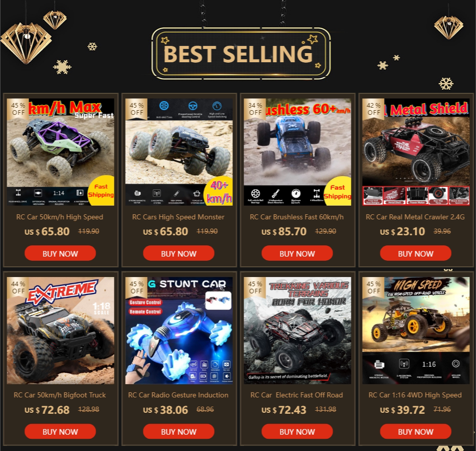Viewport: 476px width, 451px height.
Task: Open the Trekking Various Terrains truck image
Action: 297,330
